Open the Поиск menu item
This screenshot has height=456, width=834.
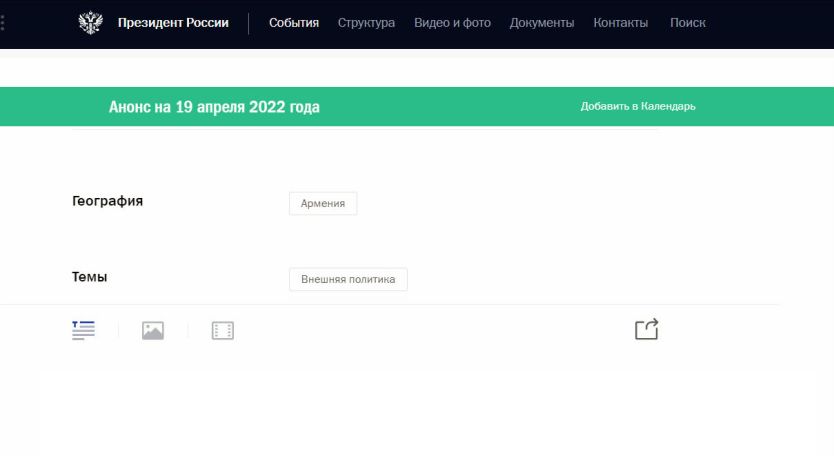(688, 23)
